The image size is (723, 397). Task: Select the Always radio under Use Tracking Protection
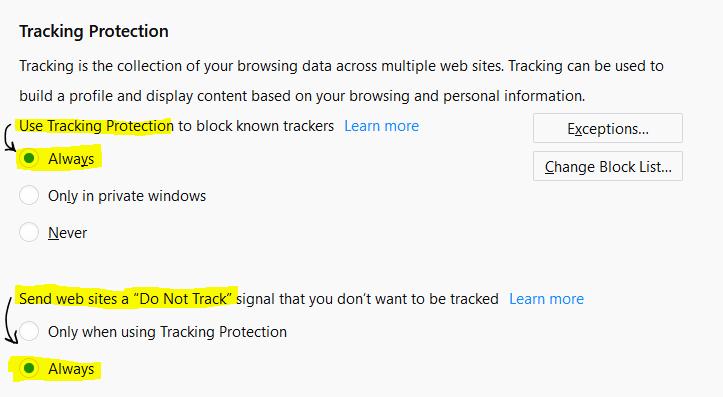pos(29,158)
